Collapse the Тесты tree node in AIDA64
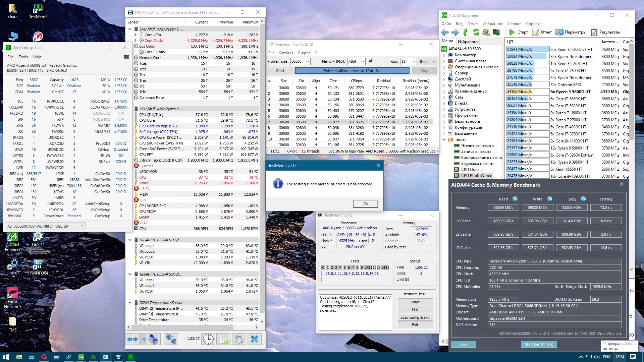The width and height of the screenshot is (644, 362). click(x=444, y=139)
